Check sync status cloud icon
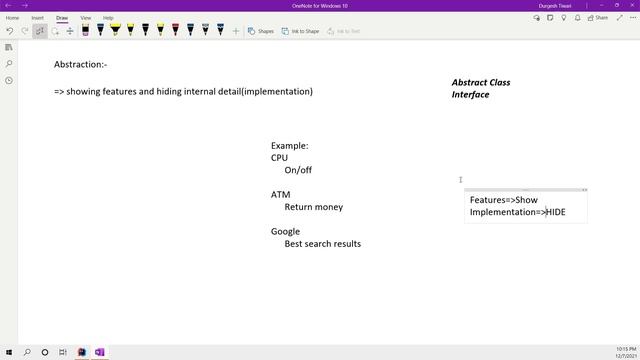Screen dimensions: 640x360 pyautogui.click(x=536, y=18)
